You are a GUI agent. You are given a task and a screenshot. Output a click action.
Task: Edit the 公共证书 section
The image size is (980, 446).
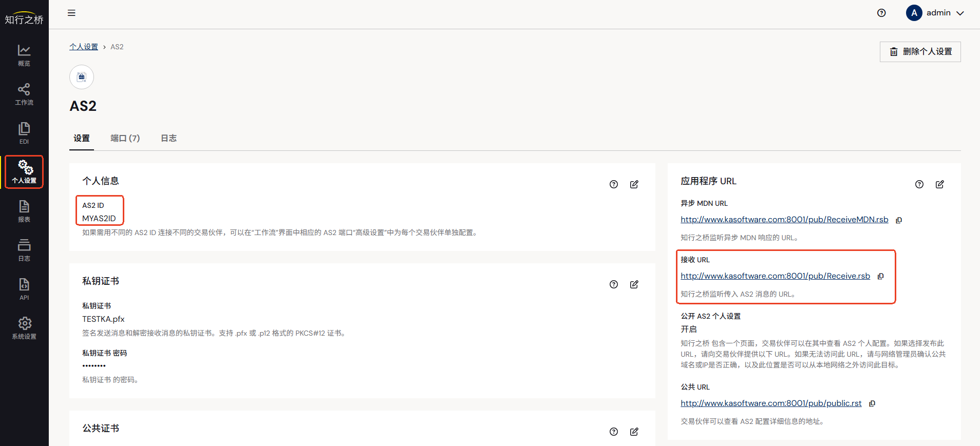pyautogui.click(x=634, y=432)
